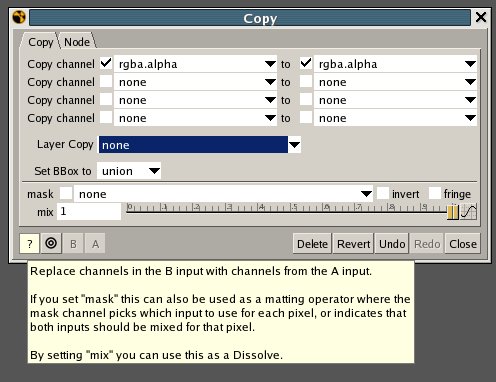Toggle the invert checkbox
496x382 pixels.
coord(383,193)
